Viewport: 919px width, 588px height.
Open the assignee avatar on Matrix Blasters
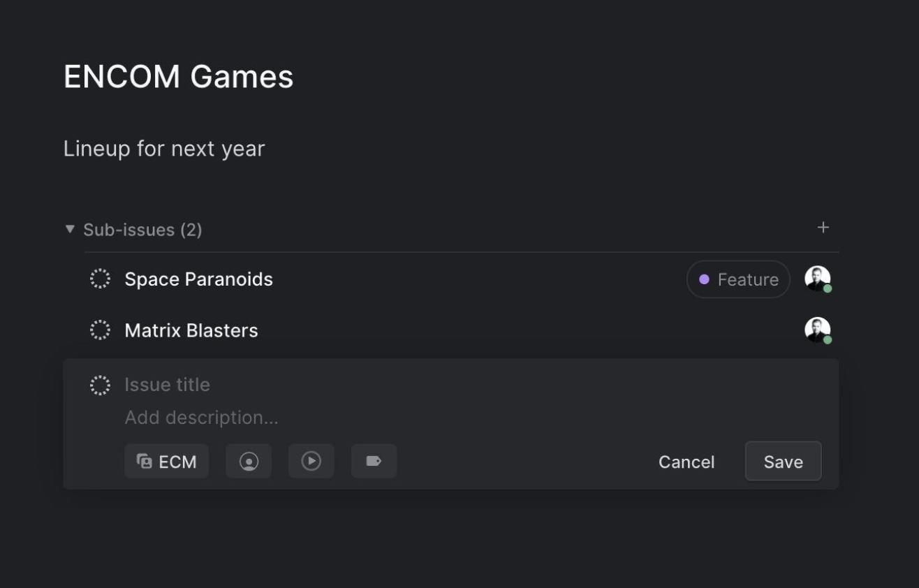pos(818,330)
